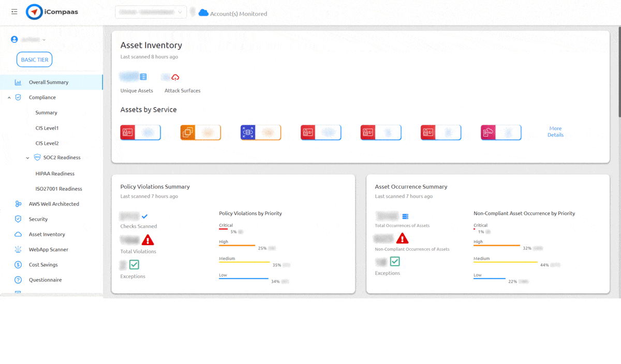Screen dimensions: 621x364
Task: Click the SOC2 Readiness badge icon
Action: click(x=36, y=157)
